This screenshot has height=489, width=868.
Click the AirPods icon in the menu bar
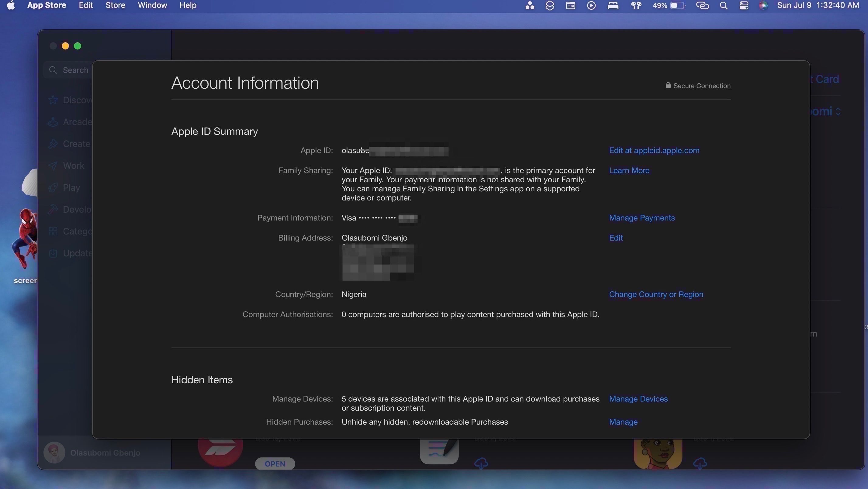tap(636, 5)
